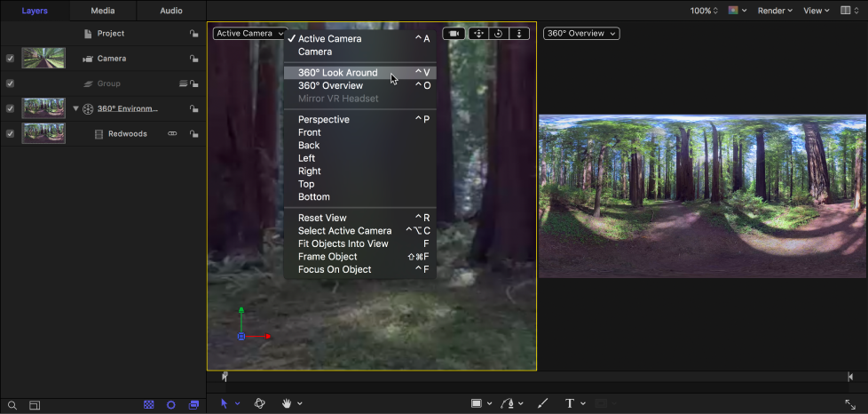Choose Reset View menu item
Screen dimensions: 868x414
(359, 219)
